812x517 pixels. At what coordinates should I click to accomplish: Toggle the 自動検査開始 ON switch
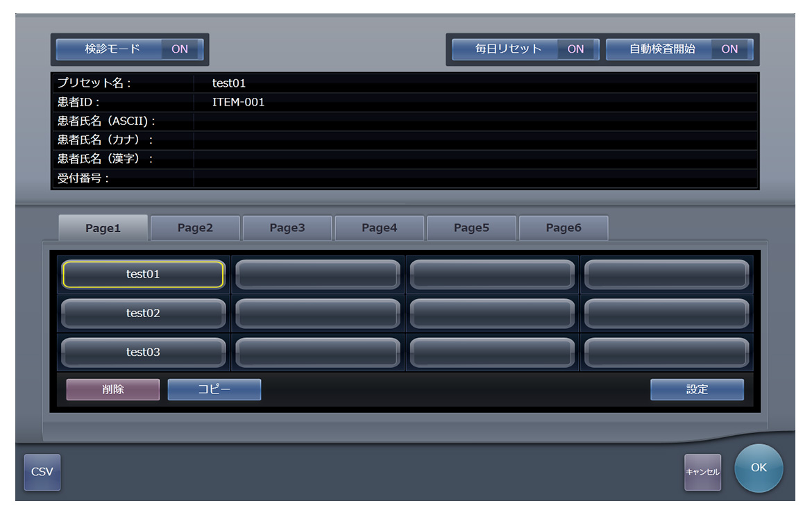(679, 49)
